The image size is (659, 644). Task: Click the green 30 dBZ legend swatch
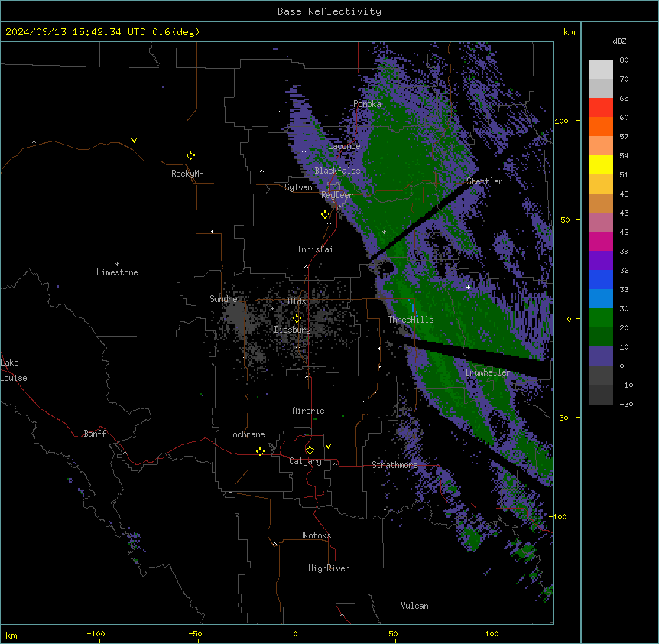[x=601, y=318]
